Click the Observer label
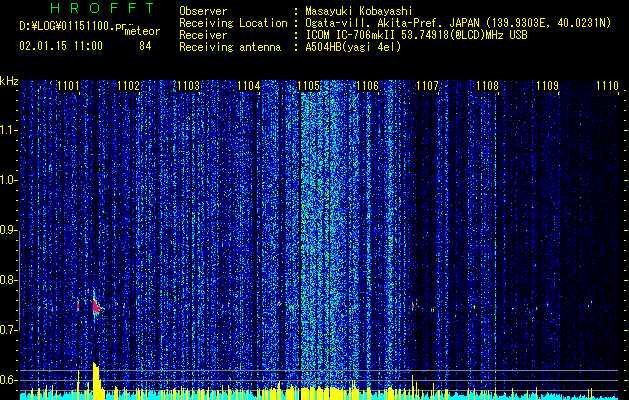The height and width of the screenshot is (400, 629). coord(203,11)
